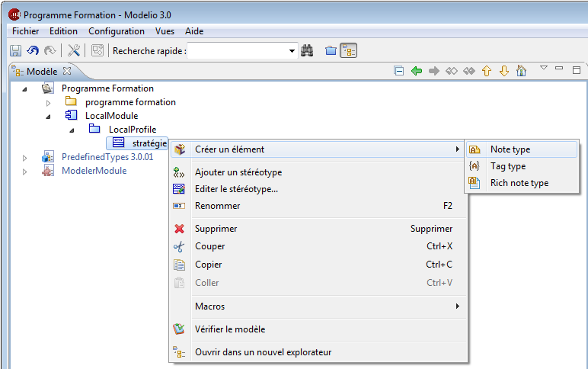Click the blue folder toolbar icon

[x=331, y=50]
